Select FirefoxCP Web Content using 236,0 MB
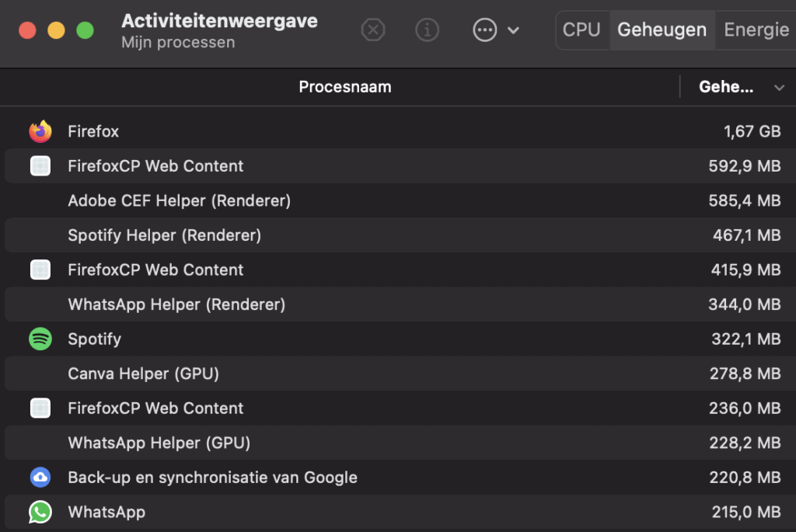 [400, 409]
